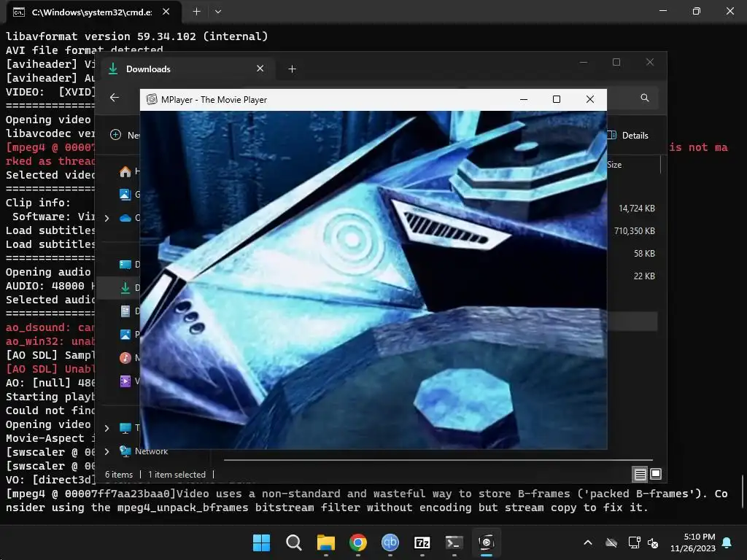Close the cmd.exe terminal tab

pyautogui.click(x=166, y=12)
